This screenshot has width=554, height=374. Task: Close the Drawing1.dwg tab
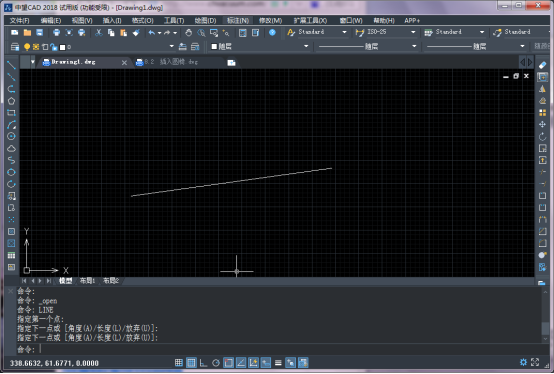point(124,63)
